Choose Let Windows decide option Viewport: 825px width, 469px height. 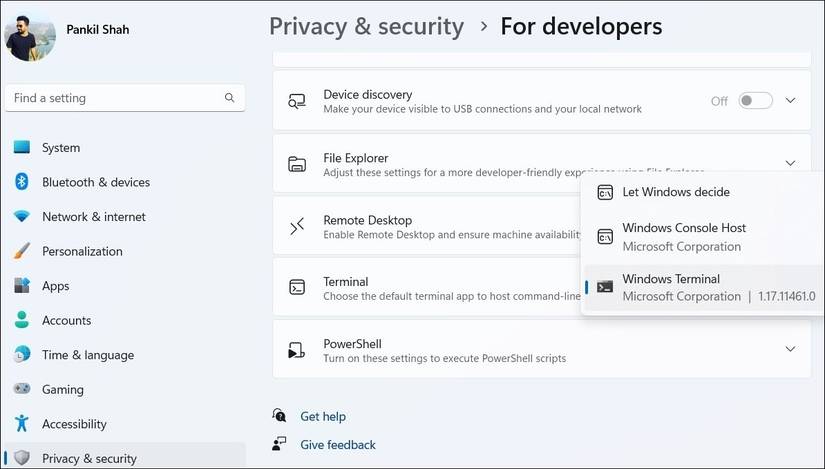click(x=676, y=192)
